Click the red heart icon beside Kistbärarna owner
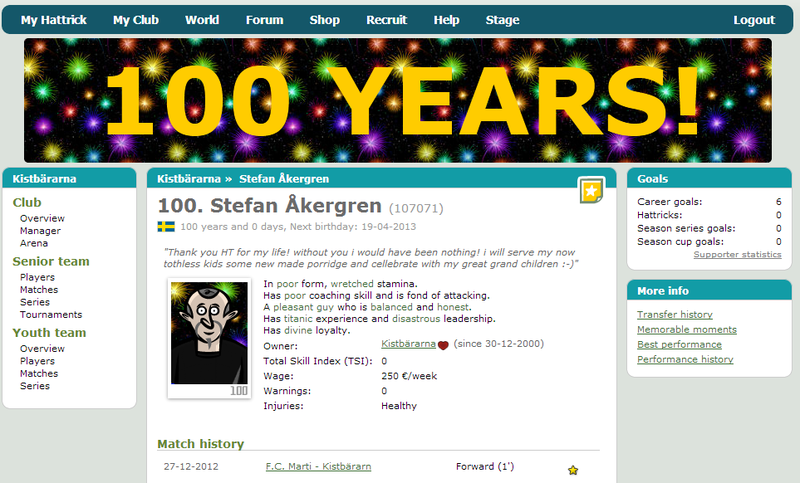 pyautogui.click(x=443, y=345)
